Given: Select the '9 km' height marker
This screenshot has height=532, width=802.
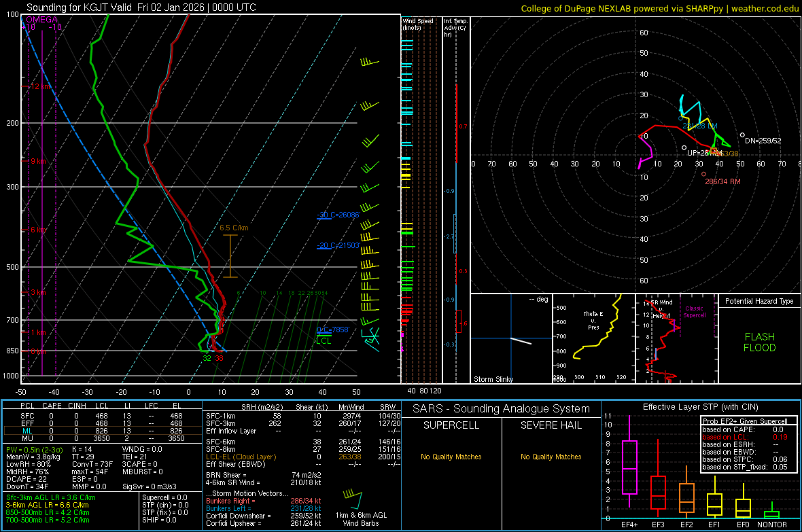Looking at the screenshot, I should point(38,161).
